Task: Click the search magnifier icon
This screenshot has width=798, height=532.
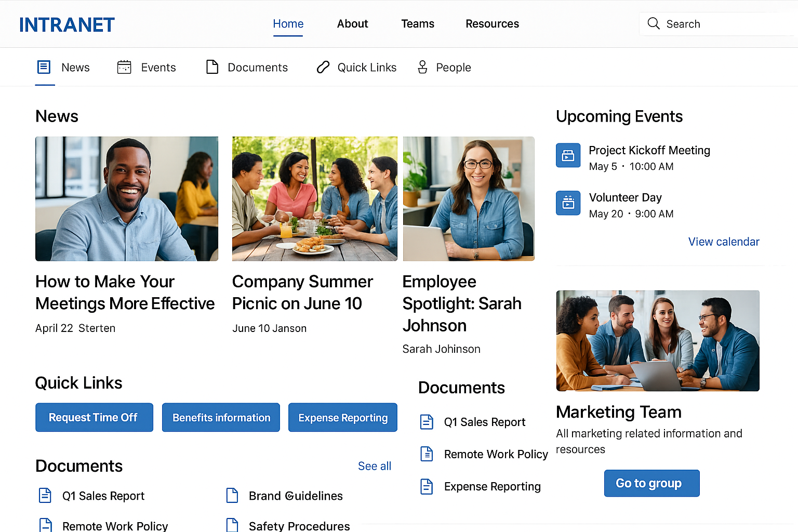Action: (654, 23)
